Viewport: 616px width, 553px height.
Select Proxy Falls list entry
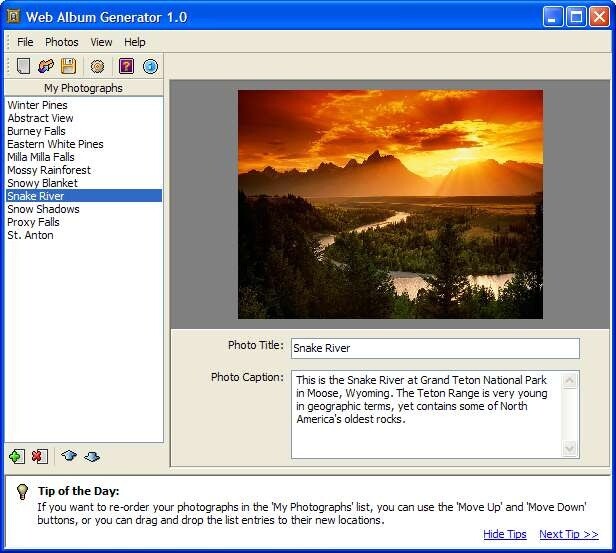click(84, 222)
